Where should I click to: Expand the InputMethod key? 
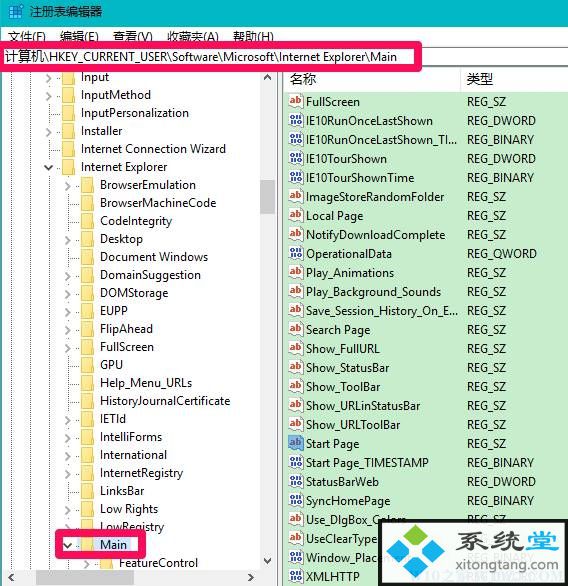[x=49, y=96]
